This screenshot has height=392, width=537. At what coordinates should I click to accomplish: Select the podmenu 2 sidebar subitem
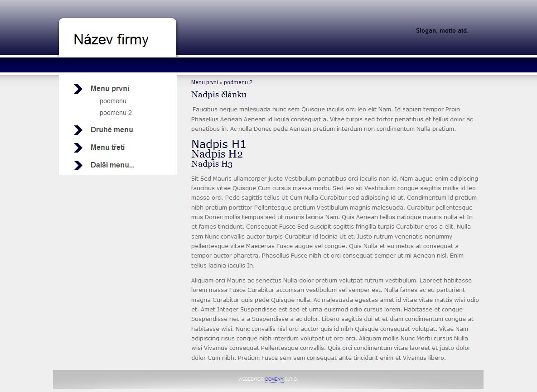click(116, 113)
